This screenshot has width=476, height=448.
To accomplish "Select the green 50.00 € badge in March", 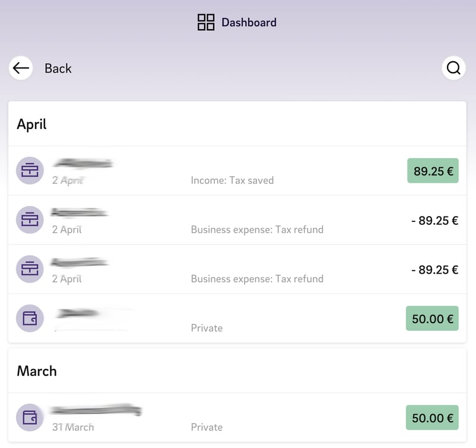I will (432, 418).
